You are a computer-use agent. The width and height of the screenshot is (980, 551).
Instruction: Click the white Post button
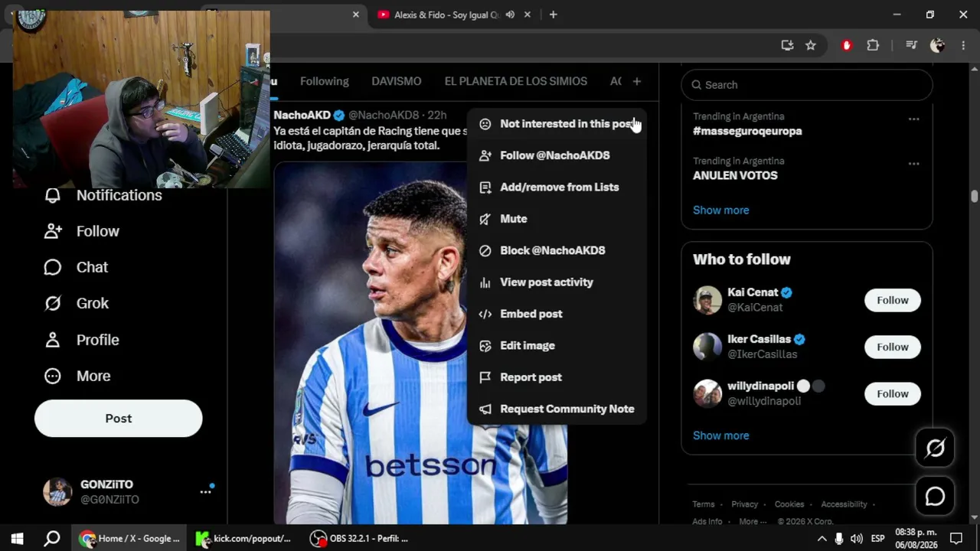[119, 419]
